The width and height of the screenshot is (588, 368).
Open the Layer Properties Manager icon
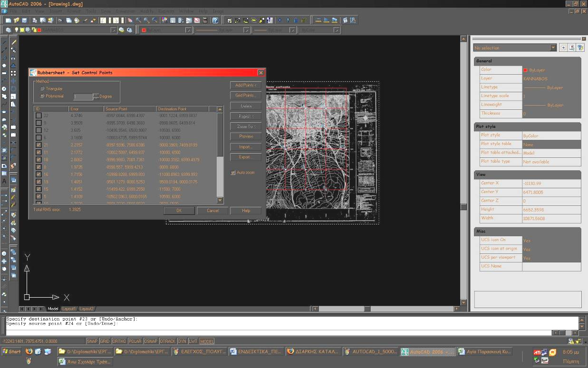click(8, 30)
